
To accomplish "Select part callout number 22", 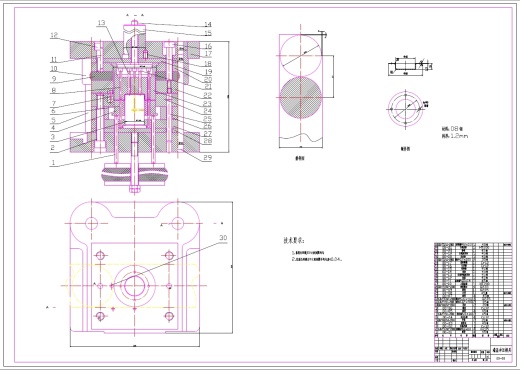I will [x=208, y=95].
